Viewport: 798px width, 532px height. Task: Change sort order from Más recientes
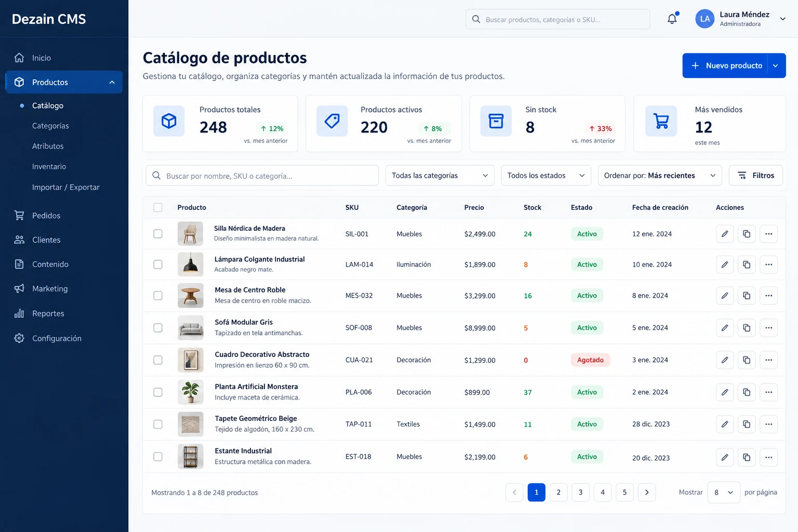(x=660, y=176)
